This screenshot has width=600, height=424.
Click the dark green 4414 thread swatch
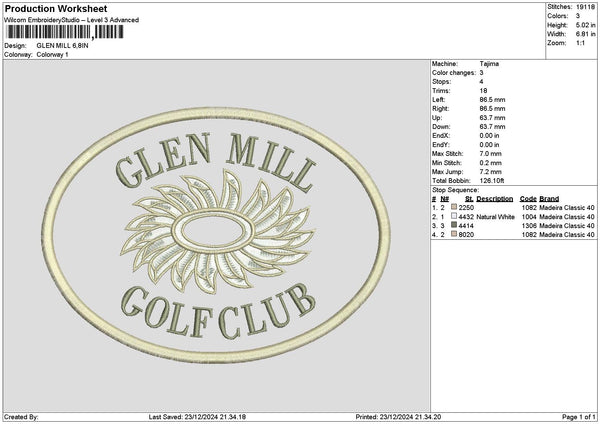pos(454,225)
